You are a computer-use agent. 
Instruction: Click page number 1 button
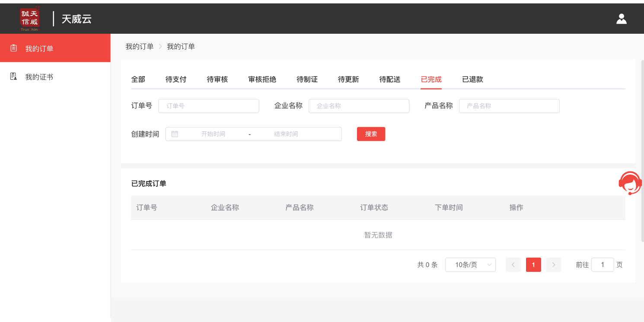533,265
